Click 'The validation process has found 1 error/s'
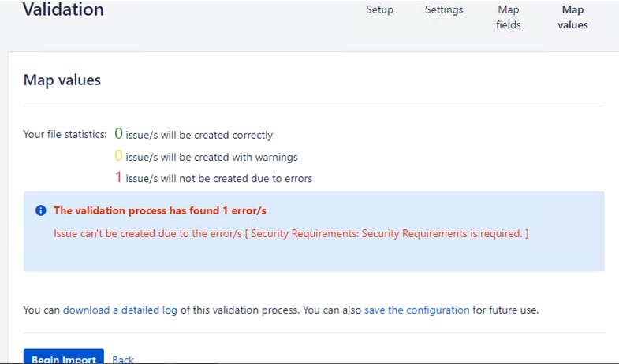619x364 pixels. pos(160,210)
